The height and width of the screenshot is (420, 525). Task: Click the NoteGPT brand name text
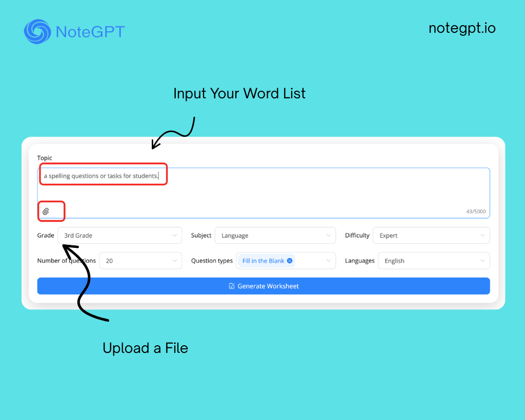pos(90,32)
